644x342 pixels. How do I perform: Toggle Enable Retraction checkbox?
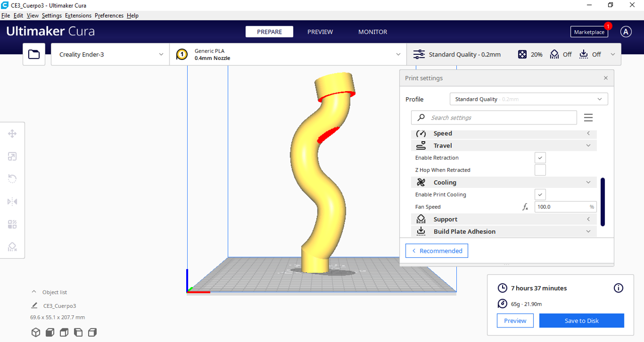540,158
